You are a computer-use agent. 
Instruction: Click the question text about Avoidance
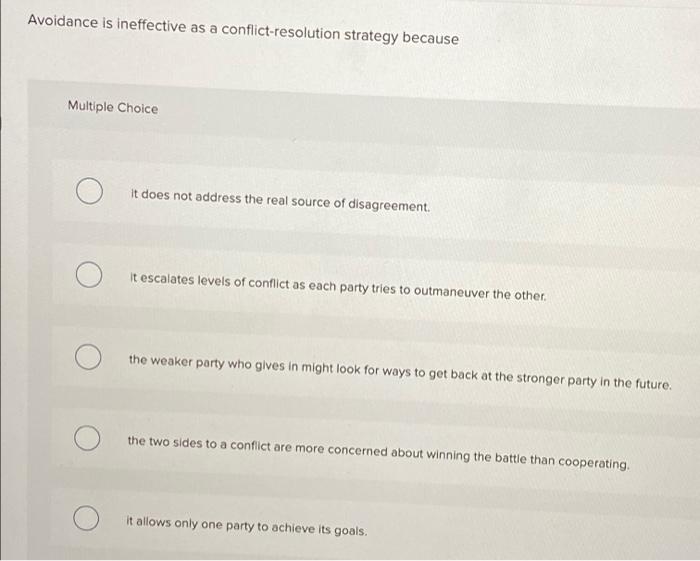[243, 29]
